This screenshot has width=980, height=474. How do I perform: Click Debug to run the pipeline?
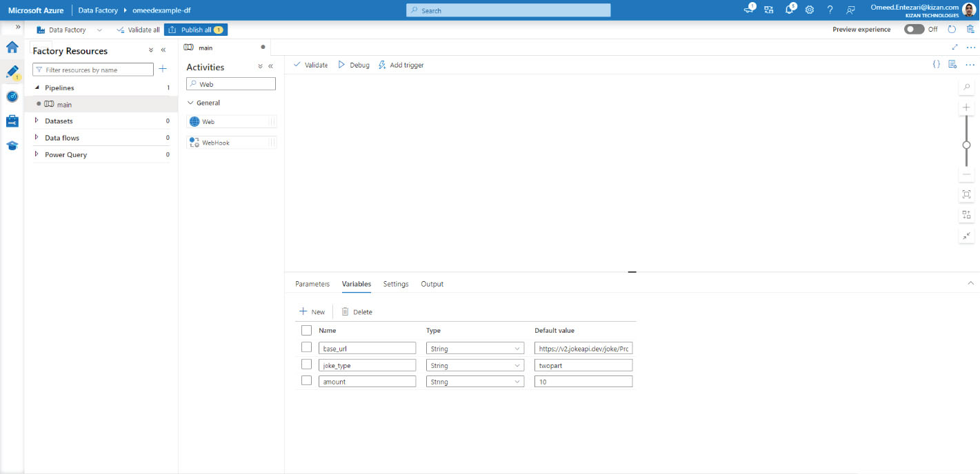[353, 65]
